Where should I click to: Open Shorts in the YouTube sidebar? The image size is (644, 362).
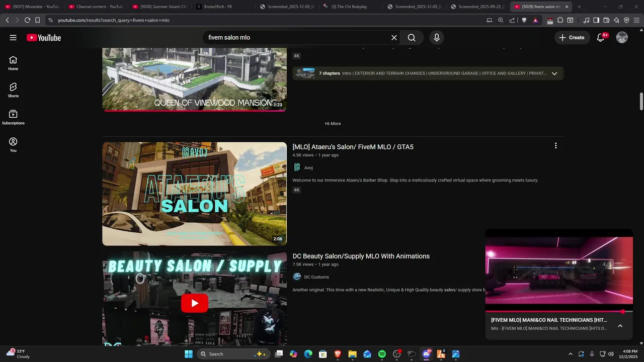tap(13, 90)
